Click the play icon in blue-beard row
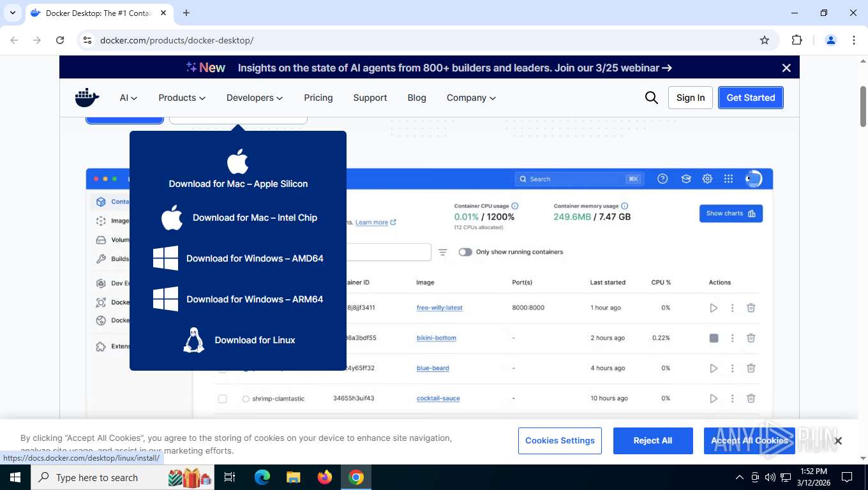868x490 pixels. [x=714, y=368]
